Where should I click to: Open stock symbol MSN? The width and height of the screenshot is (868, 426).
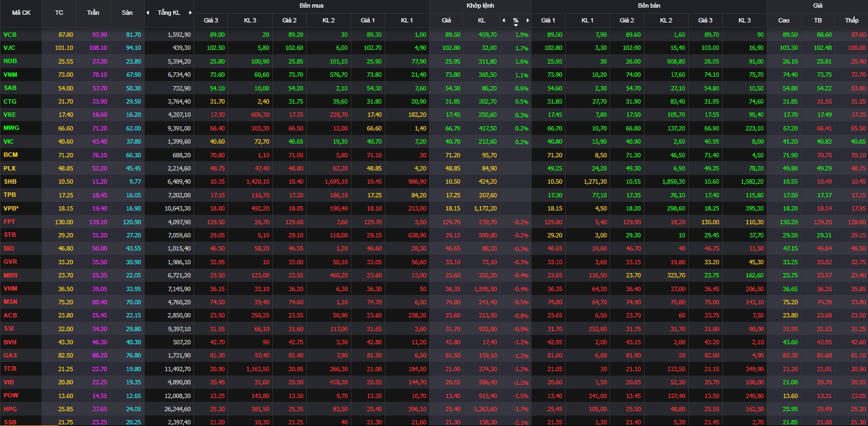coord(10,302)
